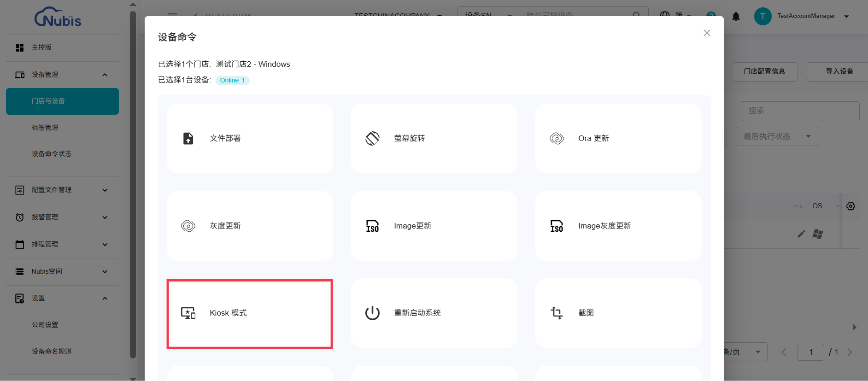Expand the 报警管理 section chevron

click(105, 217)
